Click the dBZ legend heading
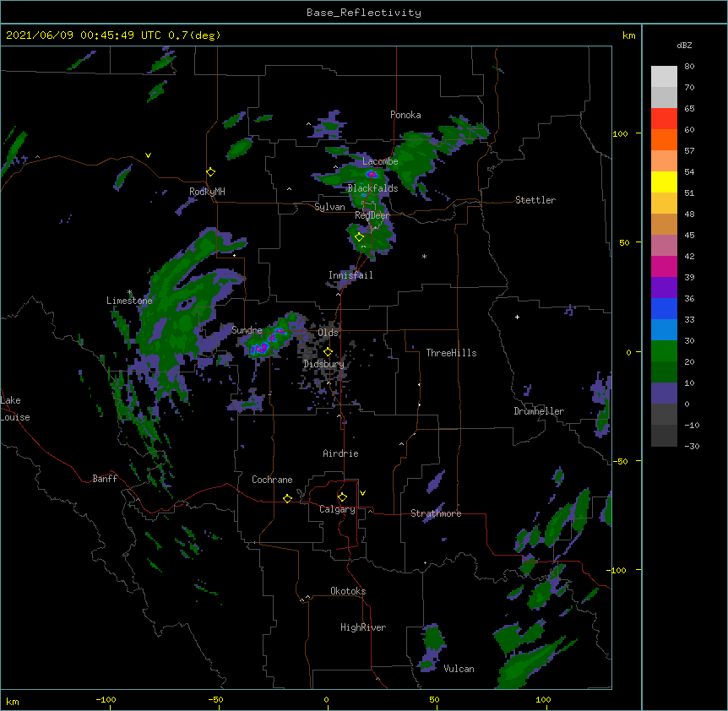Viewport: 728px width, 711px height. tap(684, 46)
